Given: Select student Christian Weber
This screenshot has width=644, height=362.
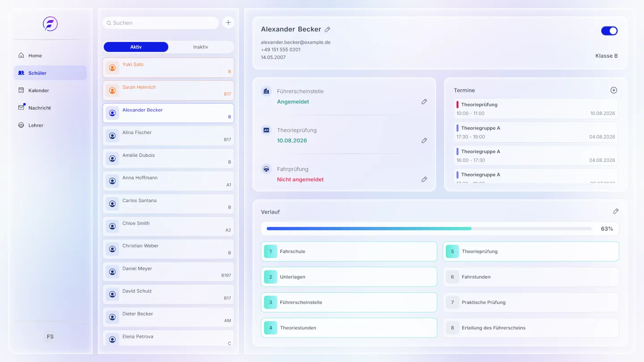Looking at the screenshot, I should point(168,249).
